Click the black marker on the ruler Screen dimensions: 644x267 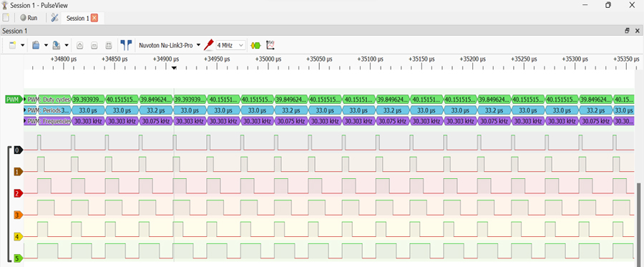tap(174, 68)
